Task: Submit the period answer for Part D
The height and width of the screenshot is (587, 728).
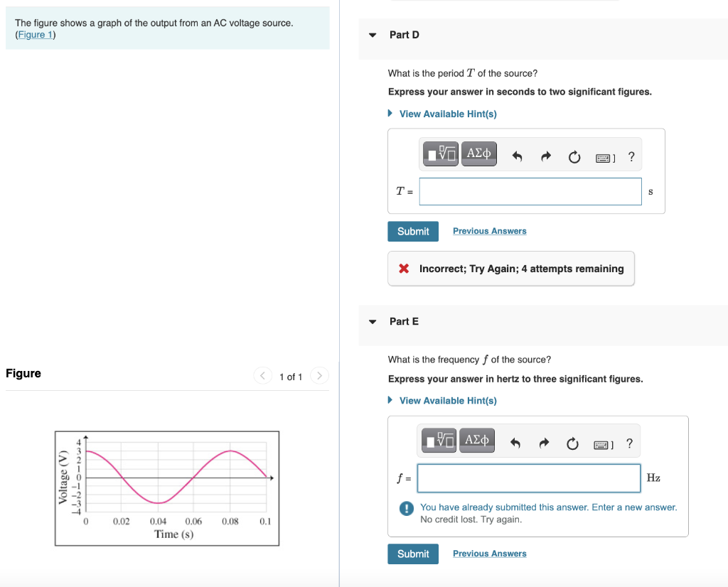Action: click(412, 231)
